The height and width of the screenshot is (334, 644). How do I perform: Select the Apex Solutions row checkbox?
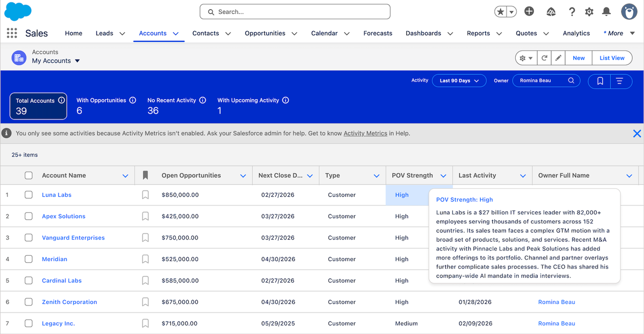click(x=29, y=217)
